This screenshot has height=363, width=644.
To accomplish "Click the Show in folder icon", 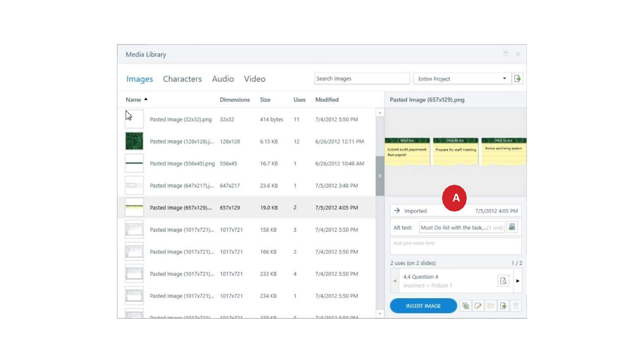I will (491, 306).
